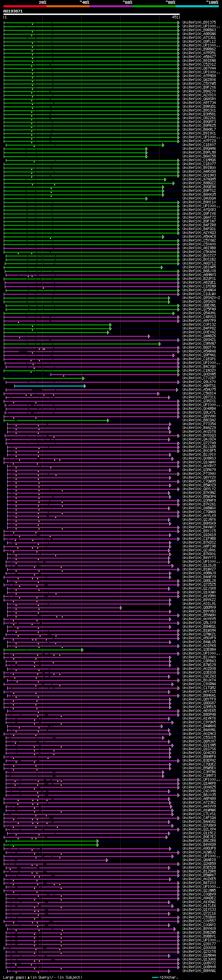Screen dimensions: 222x980
Task: Select hit label UniRef100_B6KRL7
Action: (199, 130)
